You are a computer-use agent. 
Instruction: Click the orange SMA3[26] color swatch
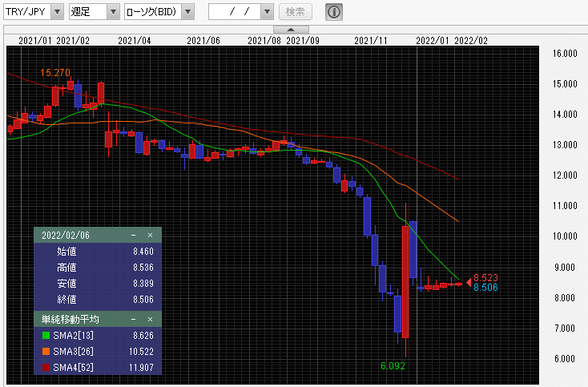(x=46, y=352)
